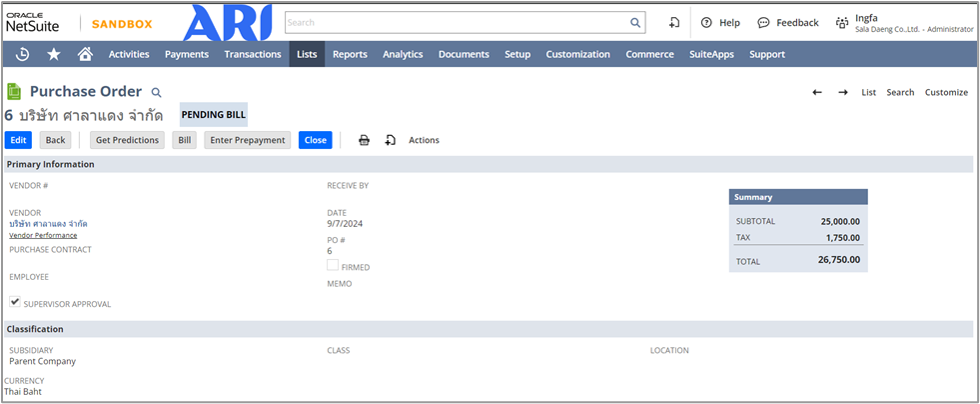
Task: Toggle the Supervisor Approval checkbox
Action: click(15, 301)
